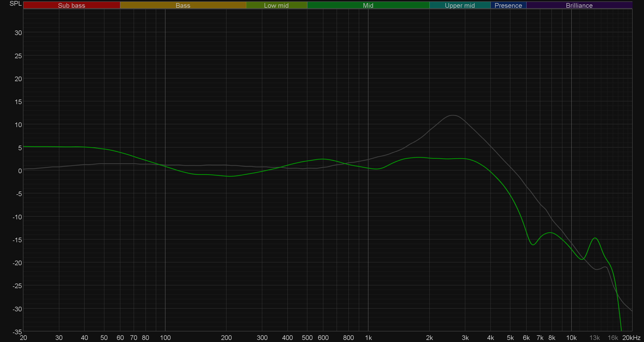Click the green curve's start at 20 Hz

(24, 146)
